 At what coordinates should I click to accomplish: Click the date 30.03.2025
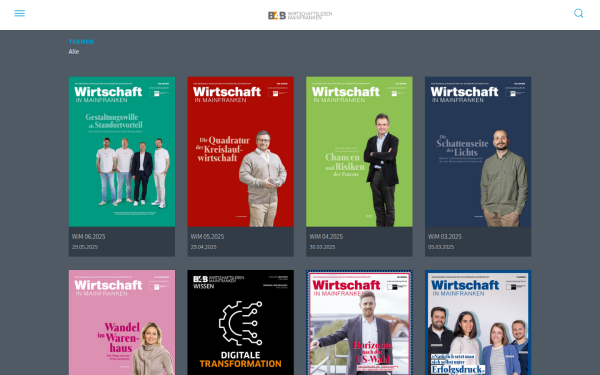322,247
